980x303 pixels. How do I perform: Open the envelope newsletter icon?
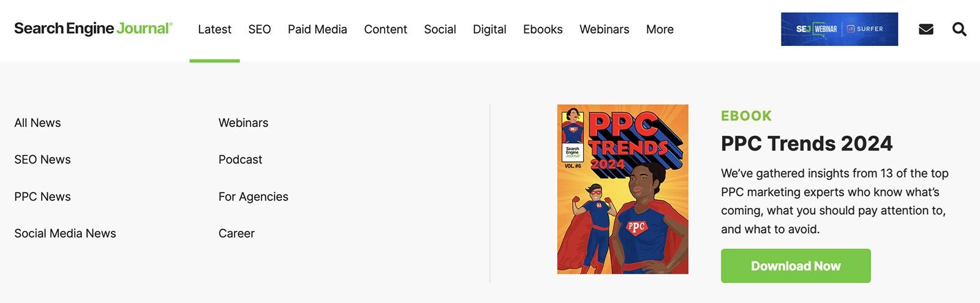coord(926,29)
